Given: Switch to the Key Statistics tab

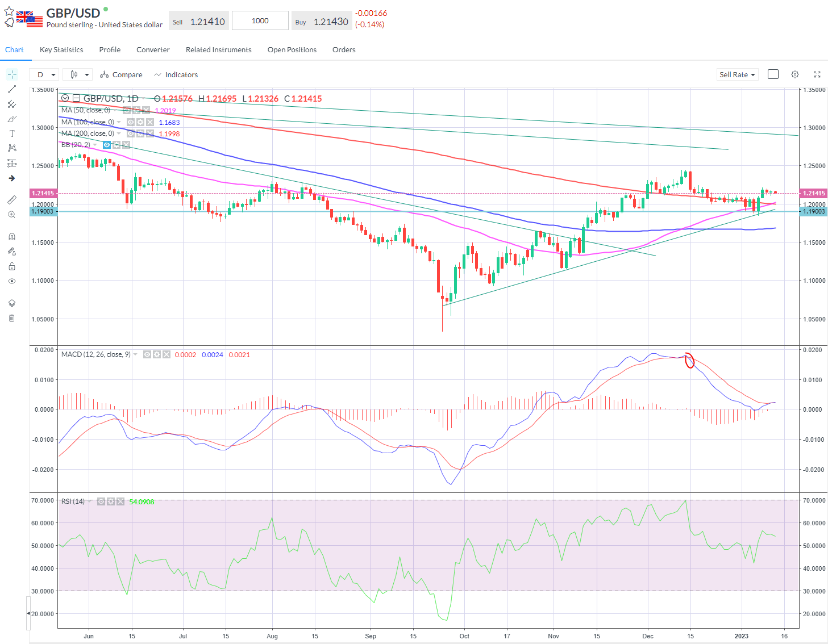Looking at the screenshot, I should (x=61, y=50).
